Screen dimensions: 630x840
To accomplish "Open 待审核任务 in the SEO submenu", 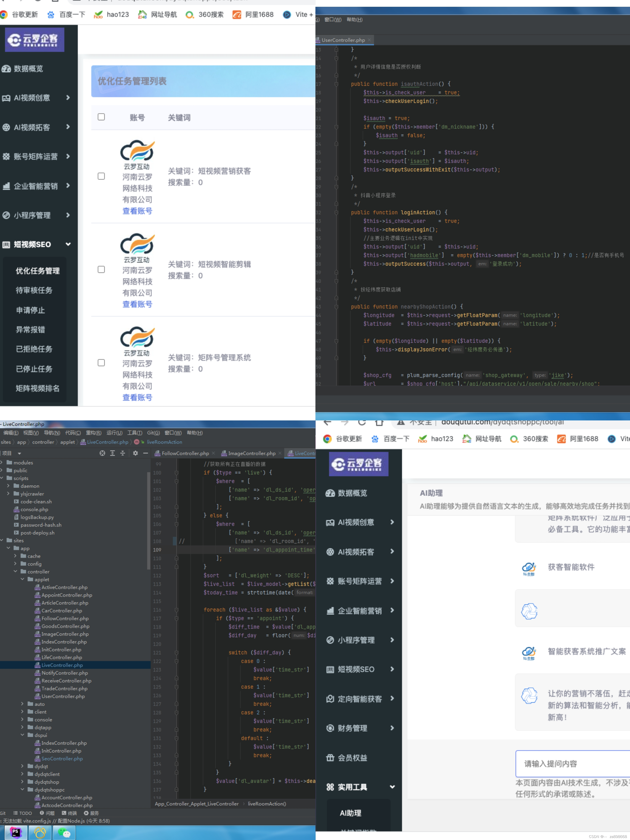I will coord(34,291).
